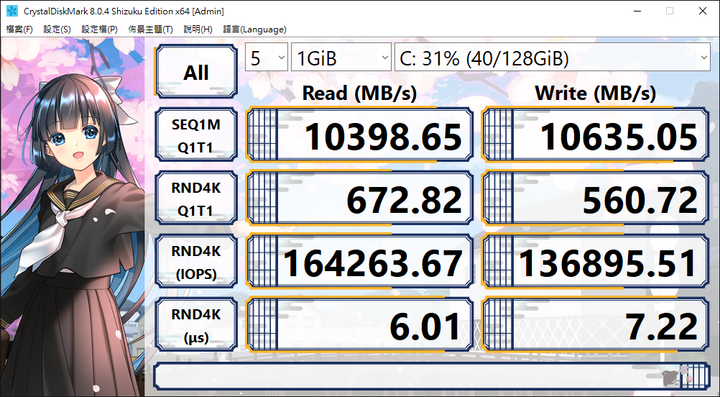Run all benchmarks with All button
The height and width of the screenshot is (397, 720).
pos(196,72)
